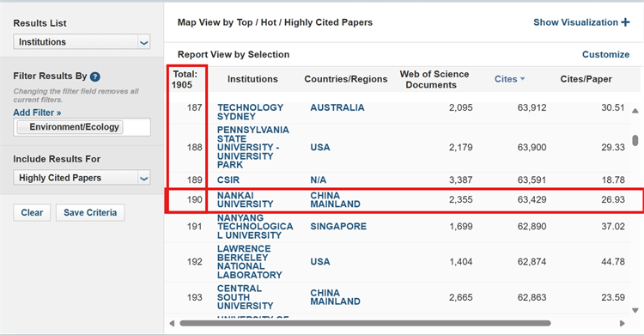Click the vertical scrollbar thumb
Screen dimensions: 644x335
[635, 141]
